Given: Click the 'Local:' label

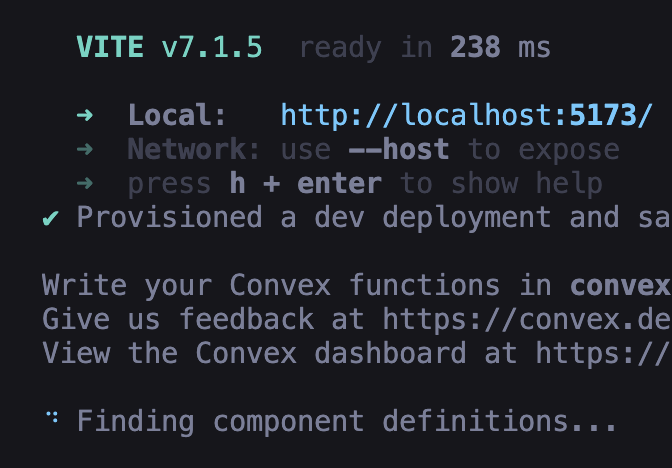Looking at the screenshot, I should pyautogui.click(x=177, y=115).
